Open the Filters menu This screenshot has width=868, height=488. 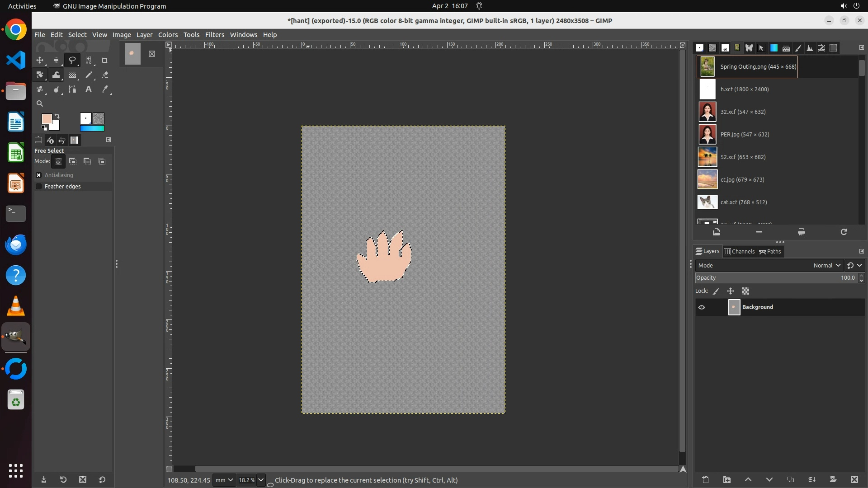pos(214,35)
